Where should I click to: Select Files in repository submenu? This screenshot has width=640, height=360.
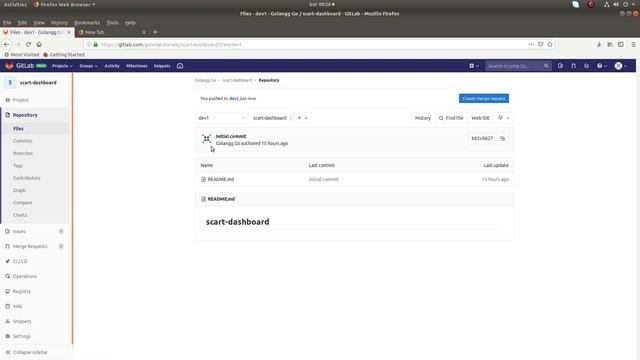coord(18,129)
